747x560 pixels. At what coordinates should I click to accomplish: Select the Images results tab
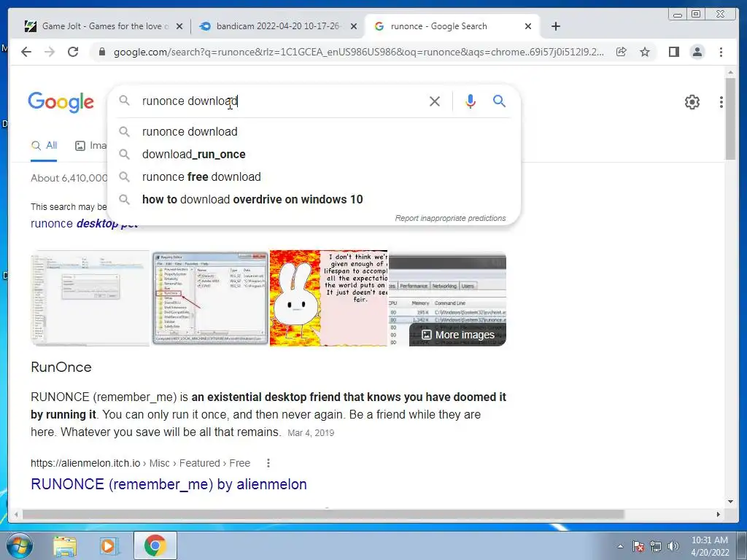[91, 146]
